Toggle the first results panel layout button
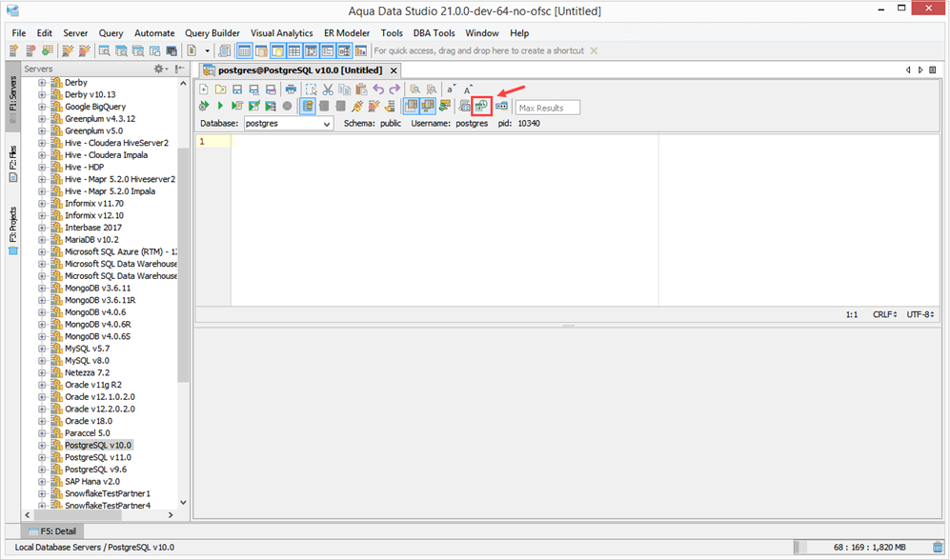Image resolution: width=950 pixels, height=560 pixels. point(411,106)
